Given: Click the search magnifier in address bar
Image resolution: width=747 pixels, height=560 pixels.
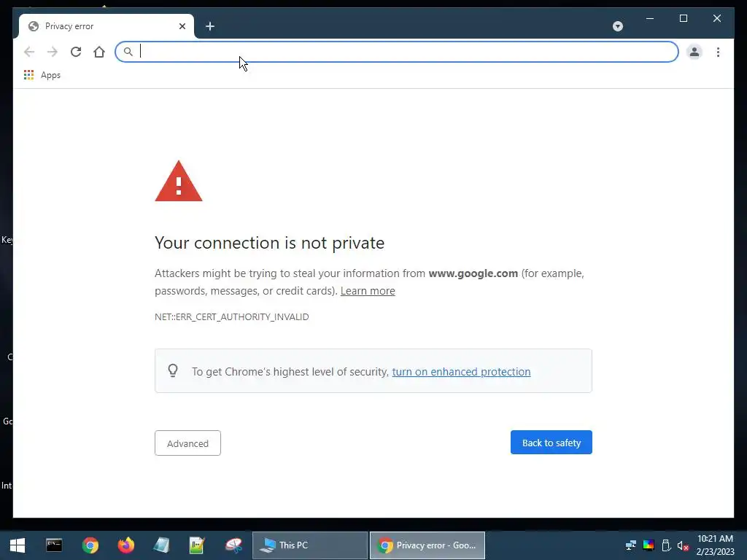Looking at the screenshot, I should coord(128,52).
